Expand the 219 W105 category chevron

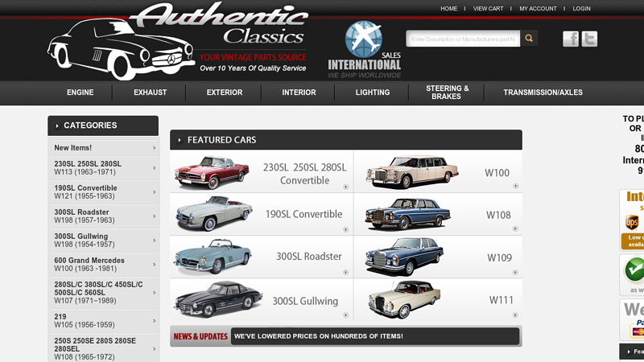pyautogui.click(x=155, y=321)
